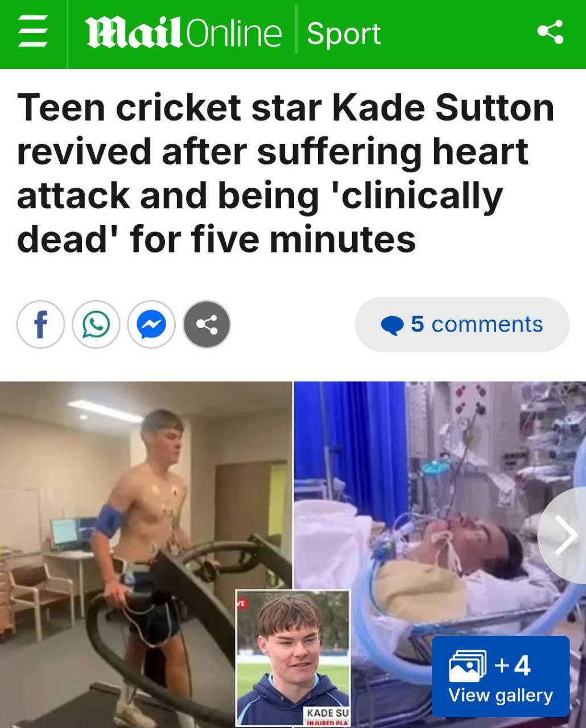Tap the gallery photos icon

tap(468, 666)
